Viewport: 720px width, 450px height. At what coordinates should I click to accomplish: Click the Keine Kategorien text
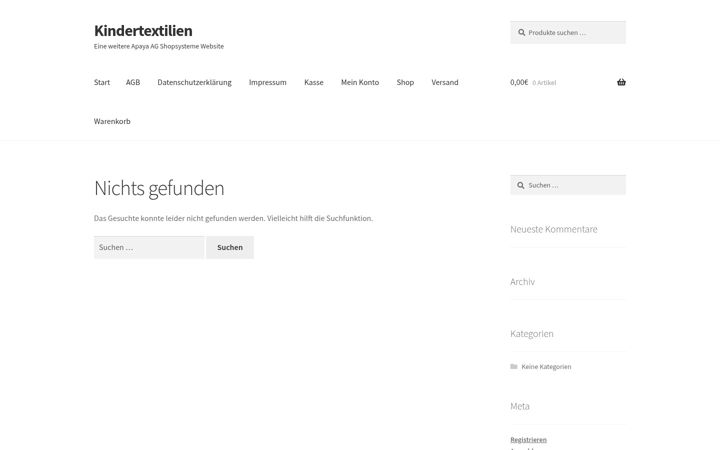pos(546,366)
